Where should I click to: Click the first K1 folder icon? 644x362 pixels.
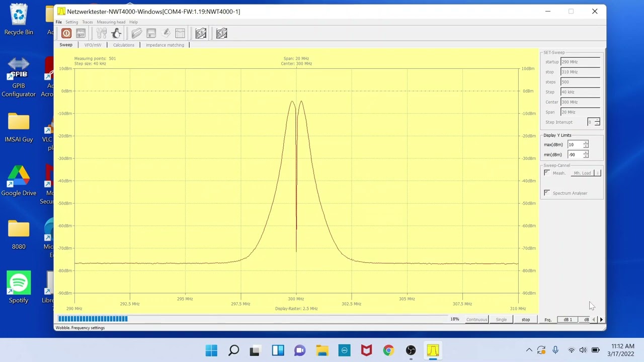201,33
